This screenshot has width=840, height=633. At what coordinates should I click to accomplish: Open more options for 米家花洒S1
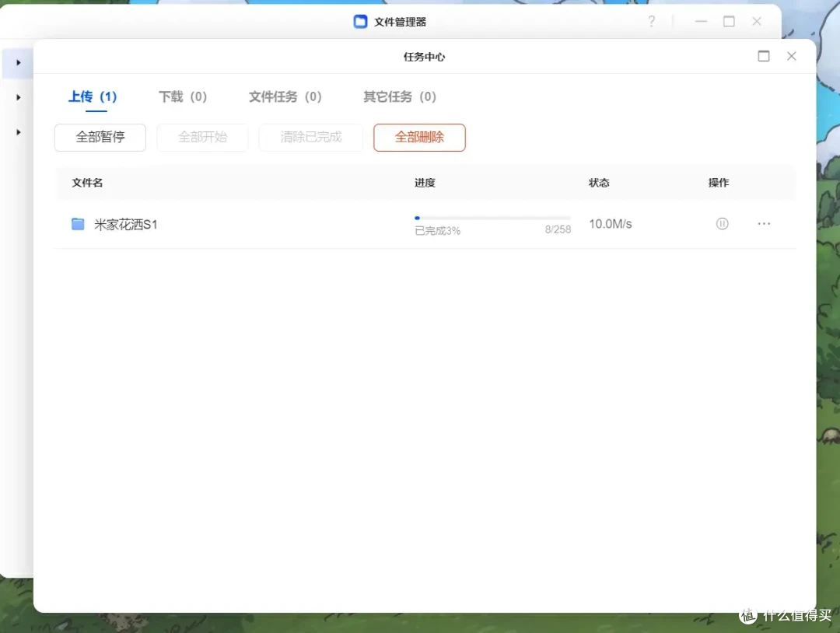[764, 224]
